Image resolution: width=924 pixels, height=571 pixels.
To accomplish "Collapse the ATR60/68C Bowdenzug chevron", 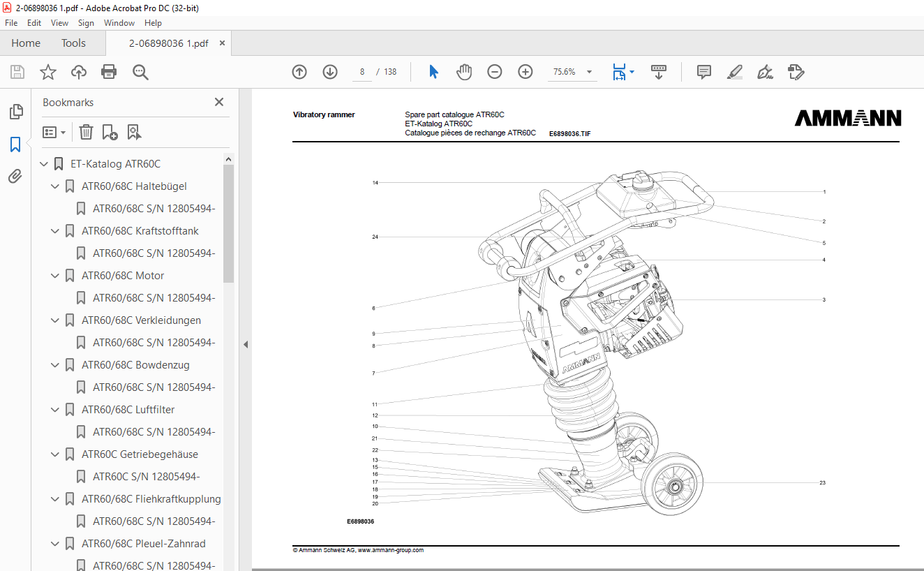I will coord(55,365).
